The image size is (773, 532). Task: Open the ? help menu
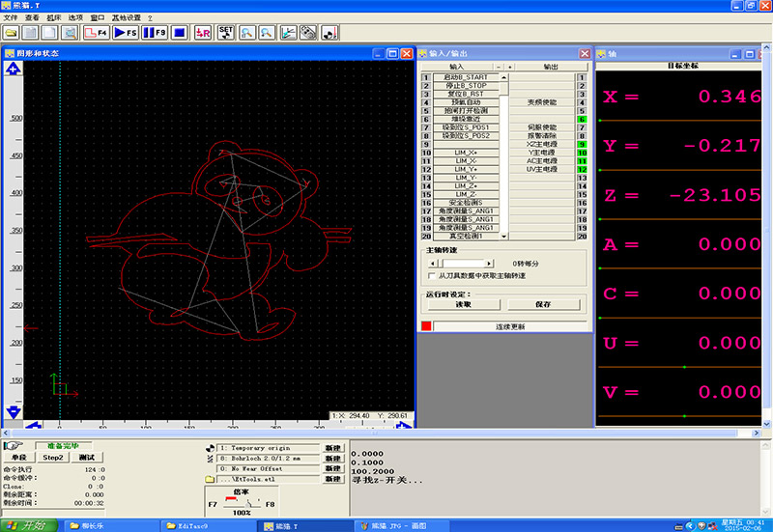click(x=150, y=17)
